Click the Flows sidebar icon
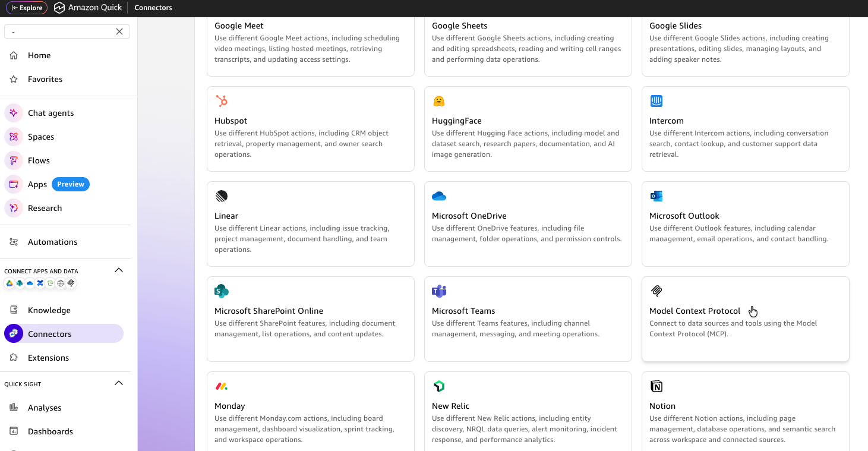This screenshot has width=868, height=451. (14, 160)
